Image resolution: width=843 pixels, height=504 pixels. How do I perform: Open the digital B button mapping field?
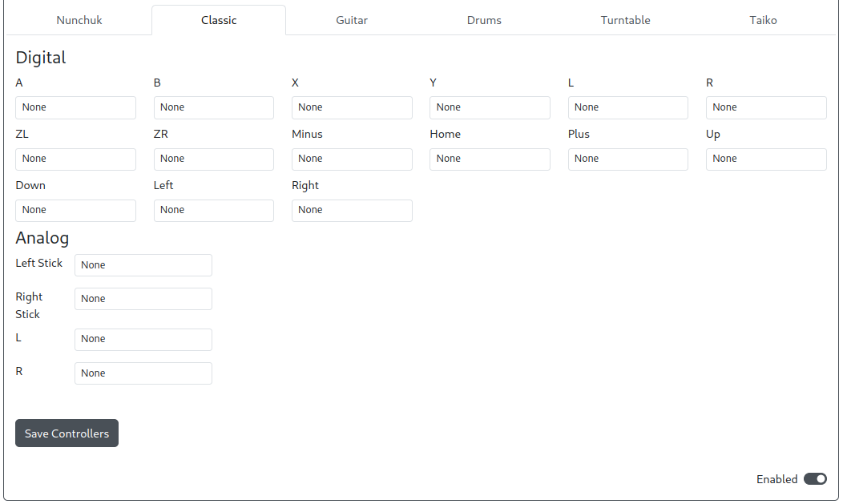pyautogui.click(x=214, y=107)
